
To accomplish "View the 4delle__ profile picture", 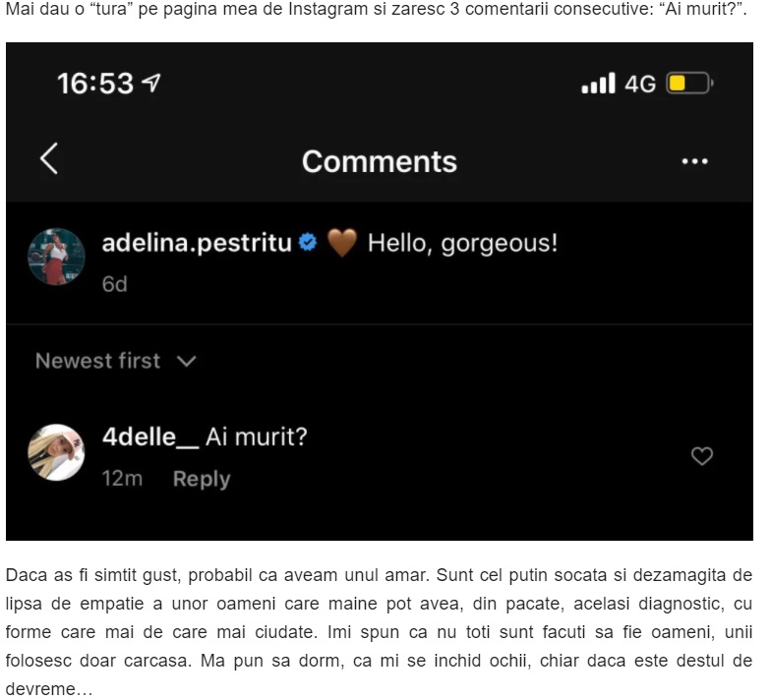I will 56,452.
